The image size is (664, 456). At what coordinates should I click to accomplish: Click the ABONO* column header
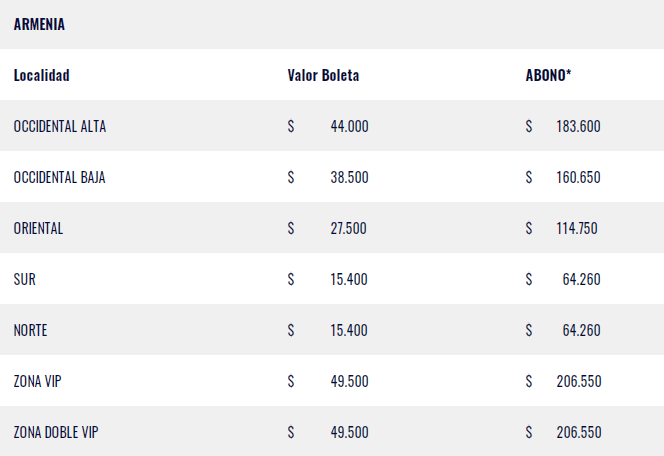click(548, 75)
